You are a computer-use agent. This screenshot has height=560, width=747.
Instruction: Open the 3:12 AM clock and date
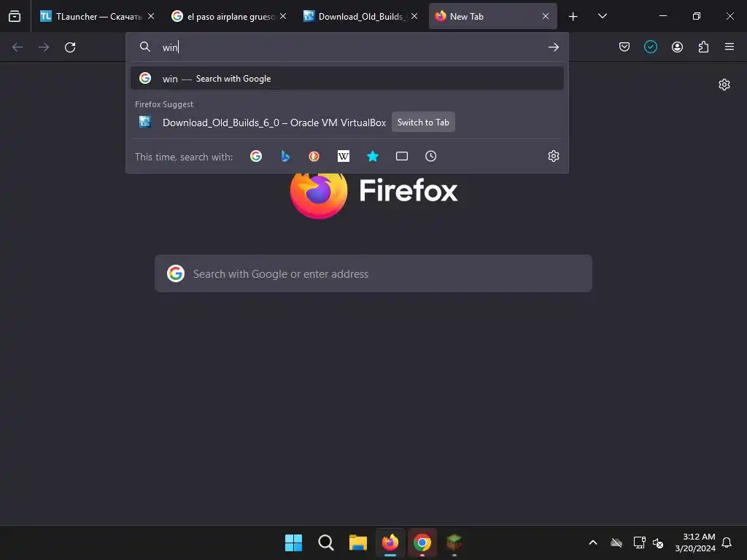click(x=695, y=542)
